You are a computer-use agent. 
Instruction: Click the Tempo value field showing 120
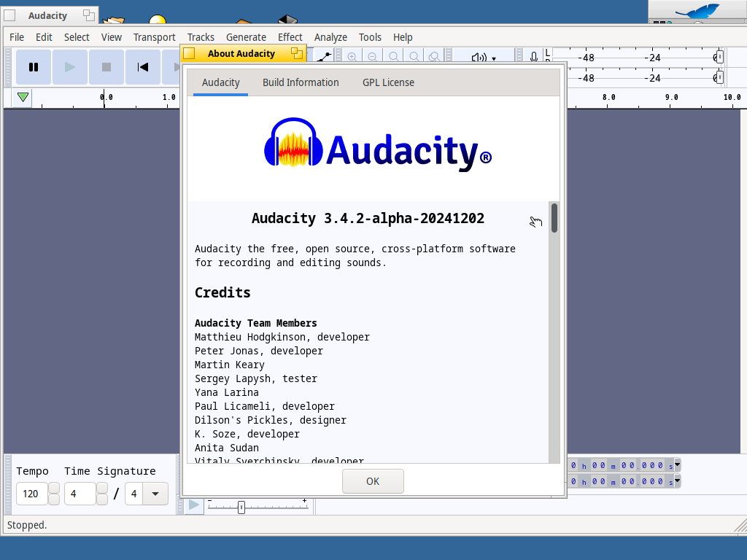[x=32, y=494]
